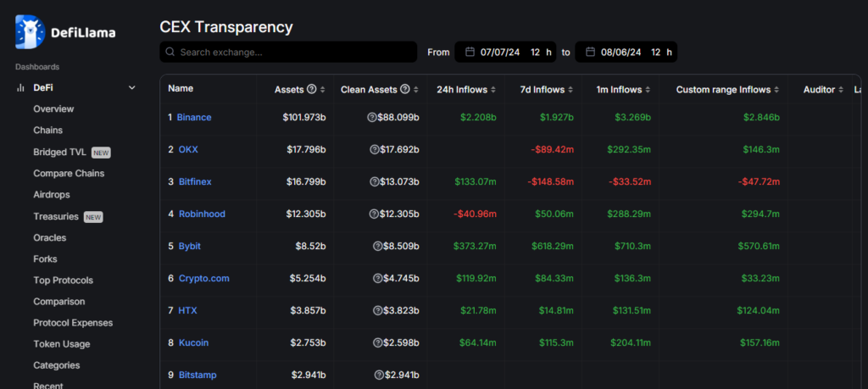This screenshot has height=389, width=868.
Task: Open Compare Chains in the sidebar
Action: [69, 173]
